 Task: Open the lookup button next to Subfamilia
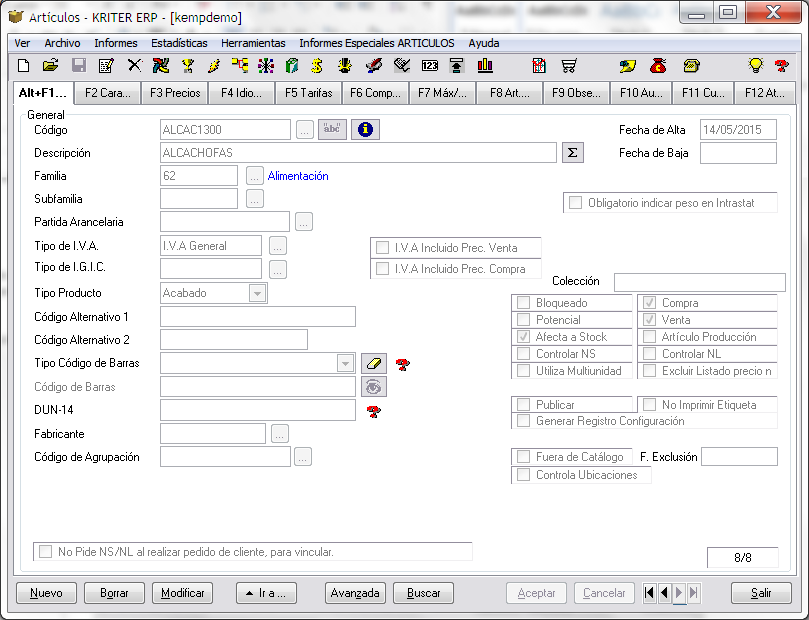(254, 199)
